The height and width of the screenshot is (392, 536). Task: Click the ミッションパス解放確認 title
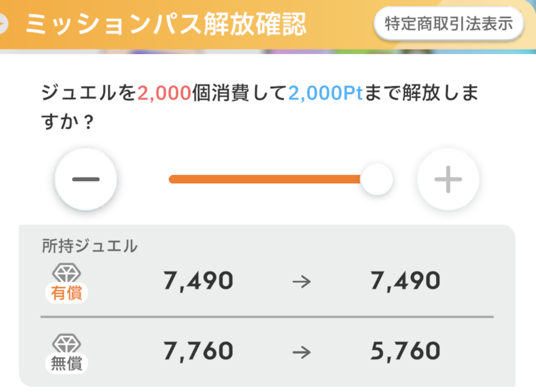tap(166, 24)
